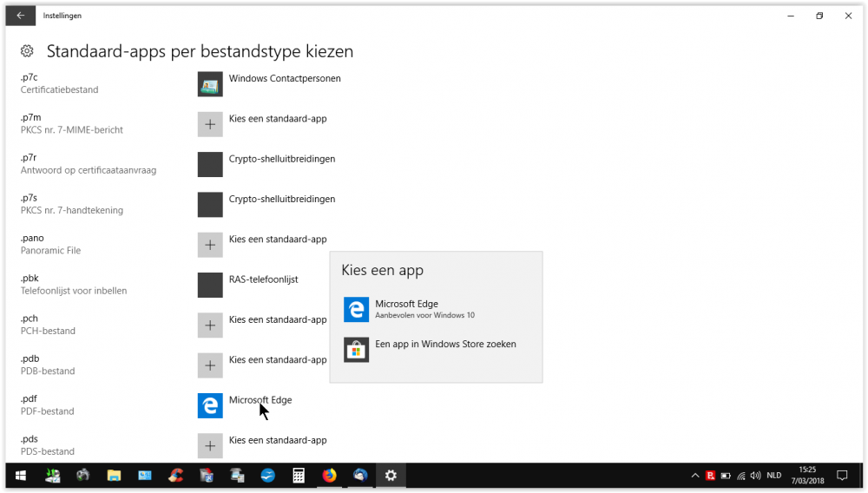Click Crypto-shelluitbreidingen app for .p7r
Viewport: 868px width, 493px height.
click(281, 159)
